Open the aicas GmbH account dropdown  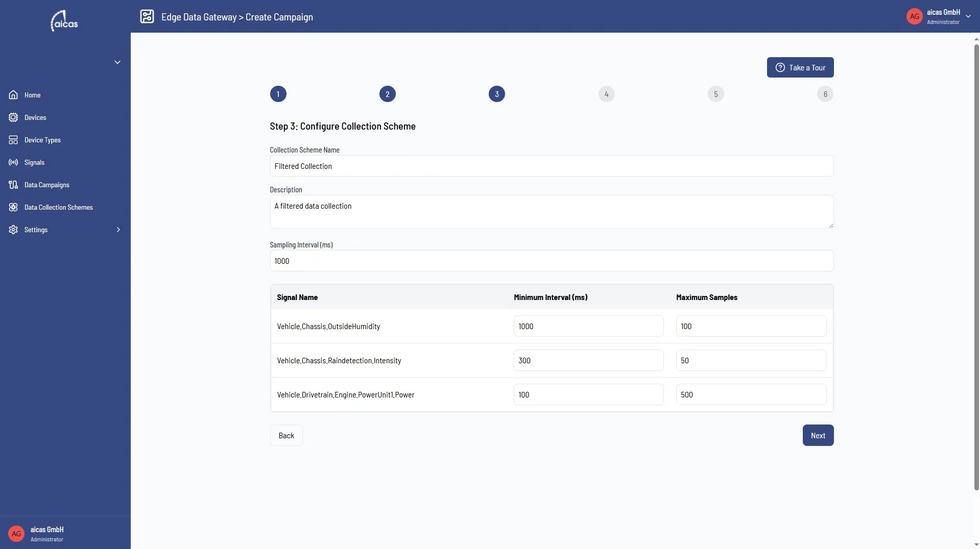pos(968,16)
